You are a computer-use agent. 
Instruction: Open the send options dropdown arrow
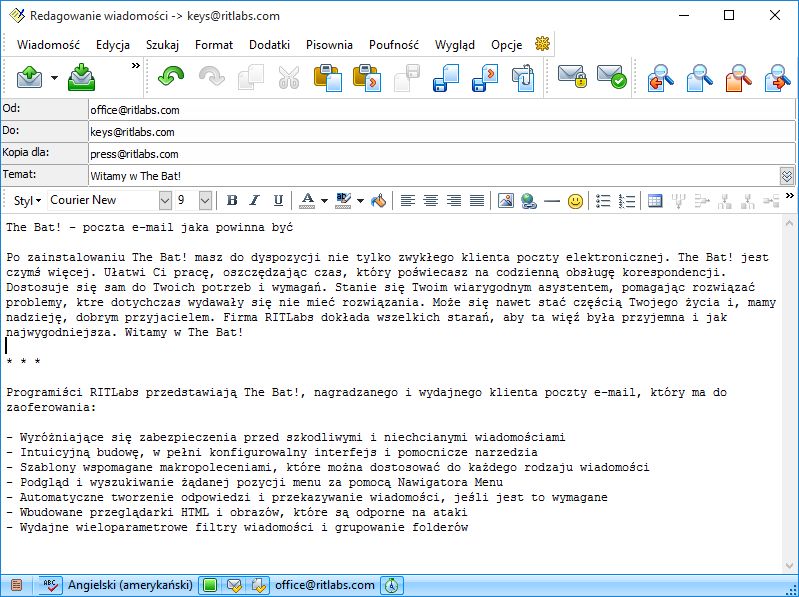pos(54,78)
